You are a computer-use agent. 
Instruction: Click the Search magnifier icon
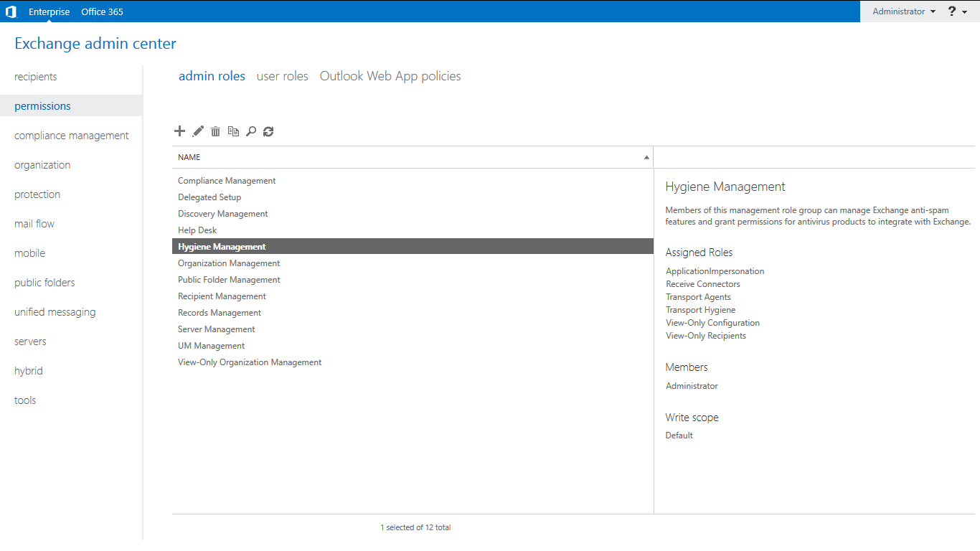[x=251, y=131]
